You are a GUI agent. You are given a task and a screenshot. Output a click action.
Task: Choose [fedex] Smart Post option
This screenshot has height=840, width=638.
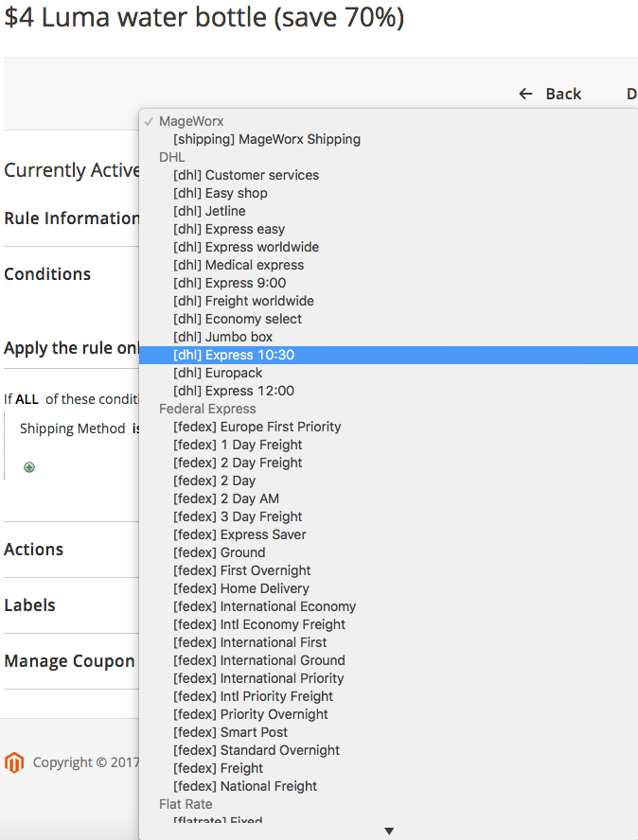pyautogui.click(x=389, y=732)
